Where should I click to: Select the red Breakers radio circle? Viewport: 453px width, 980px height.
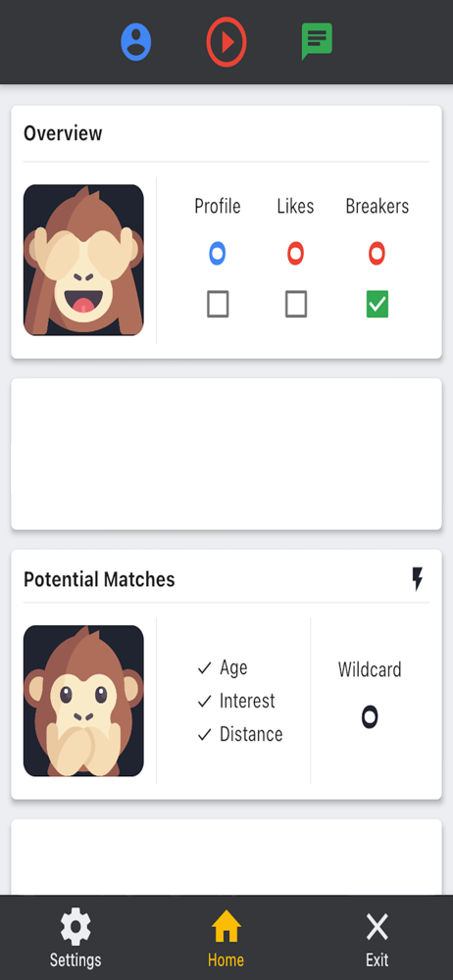pyautogui.click(x=377, y=254)
